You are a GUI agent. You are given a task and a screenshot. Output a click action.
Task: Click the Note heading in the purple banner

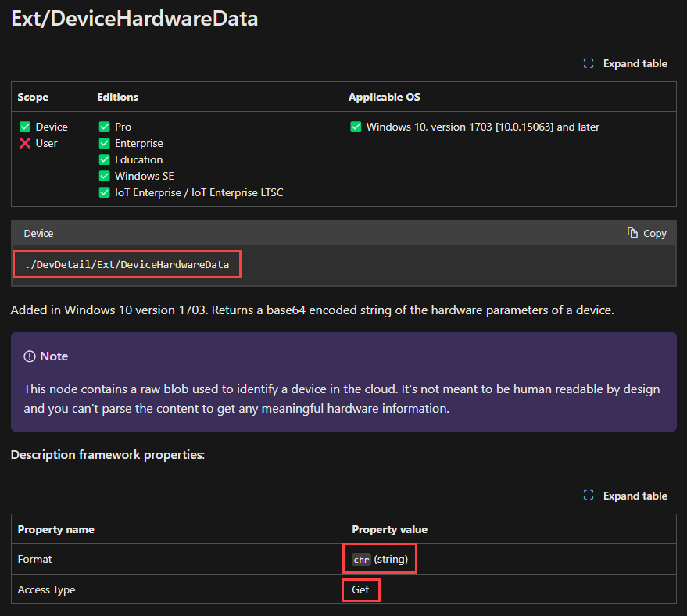(52, 356)
